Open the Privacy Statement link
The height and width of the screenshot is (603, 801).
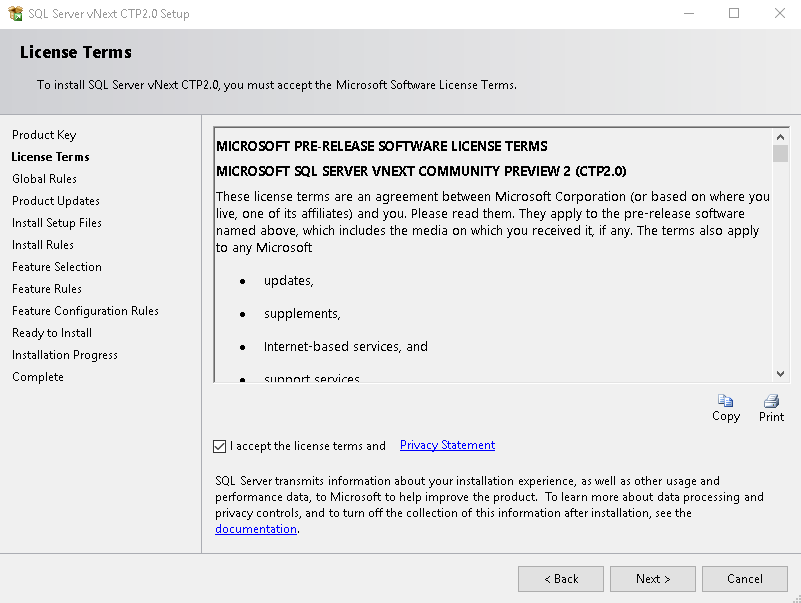point(447,445)
